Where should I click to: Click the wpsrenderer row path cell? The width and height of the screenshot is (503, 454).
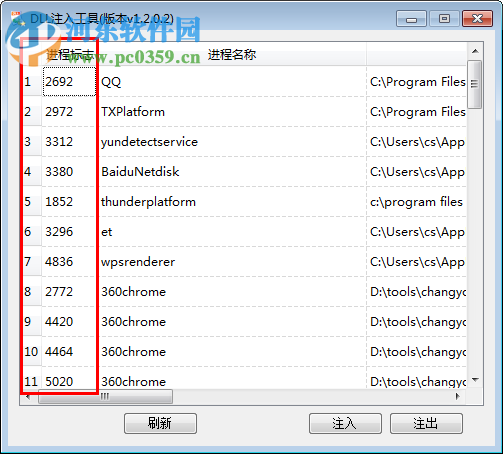pyautogui.click(x=417, y=262)
